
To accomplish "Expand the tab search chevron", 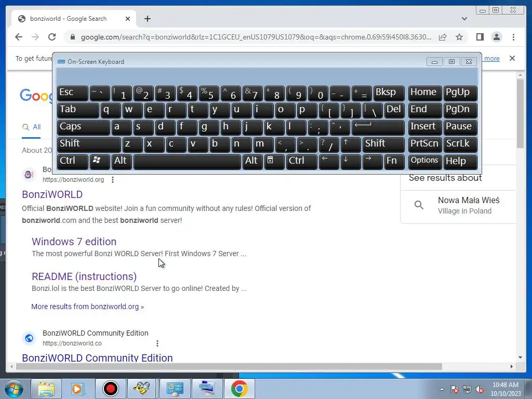I will tap(464, 19).
